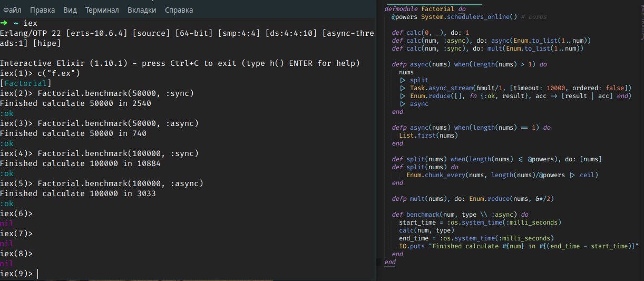Open the Правка menu
This screenshot has height=281, width=644.
click(42, 10)
